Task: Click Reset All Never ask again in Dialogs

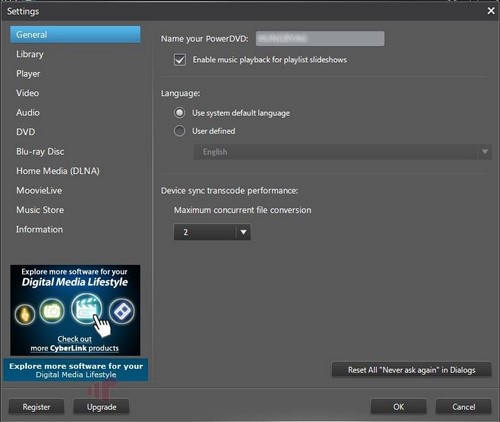Action: pyautogui.click(x=412, y=370)
